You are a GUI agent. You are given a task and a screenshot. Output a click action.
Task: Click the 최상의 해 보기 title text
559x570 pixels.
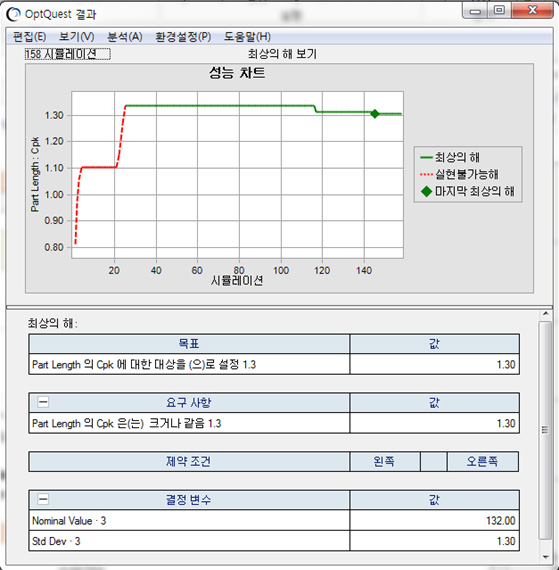(x=282, y=54)
